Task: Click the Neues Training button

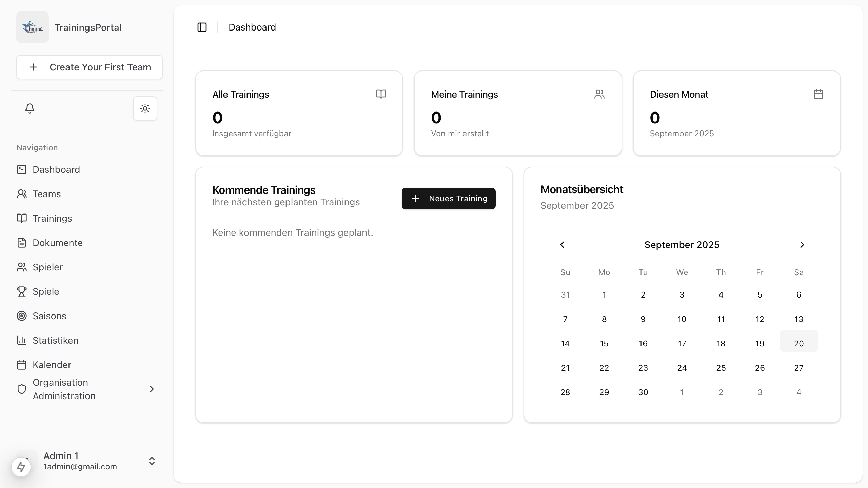Action: (x=449, y=199)
